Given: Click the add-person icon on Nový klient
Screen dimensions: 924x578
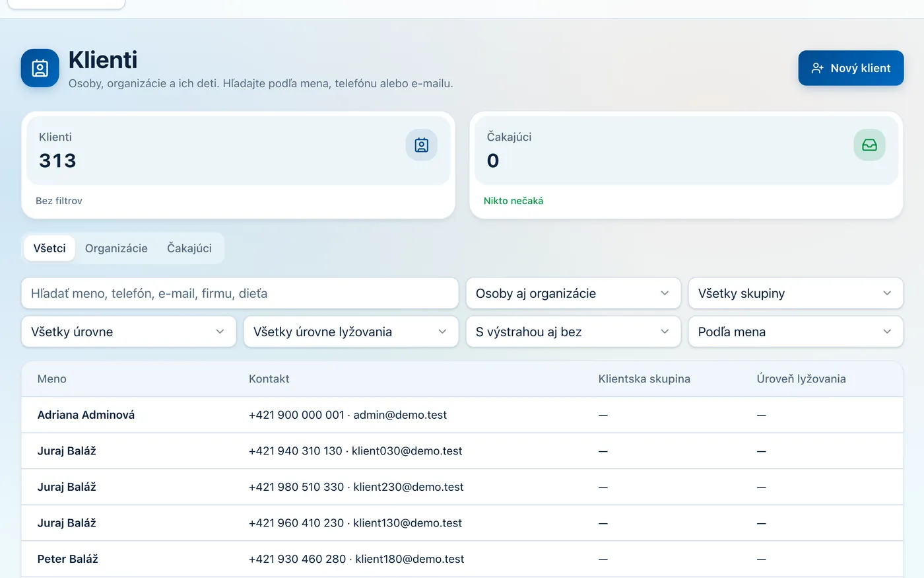Looking at the screenshot, I should tap(817, 68).
